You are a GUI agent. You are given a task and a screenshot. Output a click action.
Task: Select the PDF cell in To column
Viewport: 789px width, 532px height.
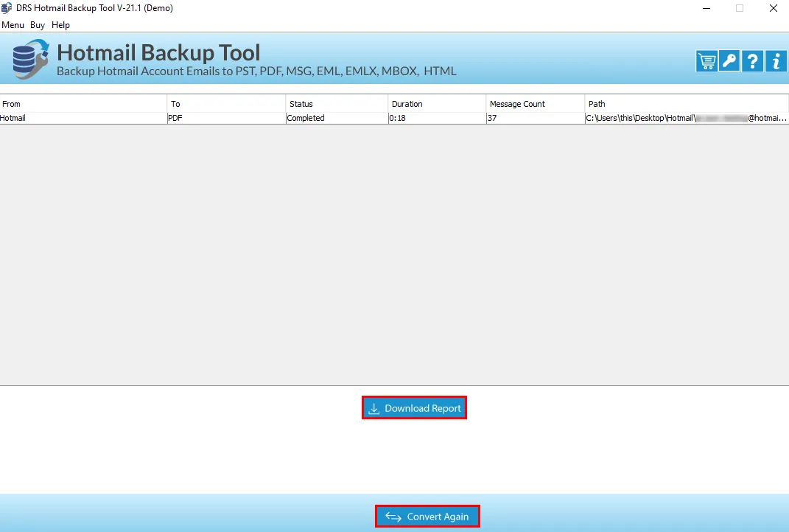click(226, 118)
